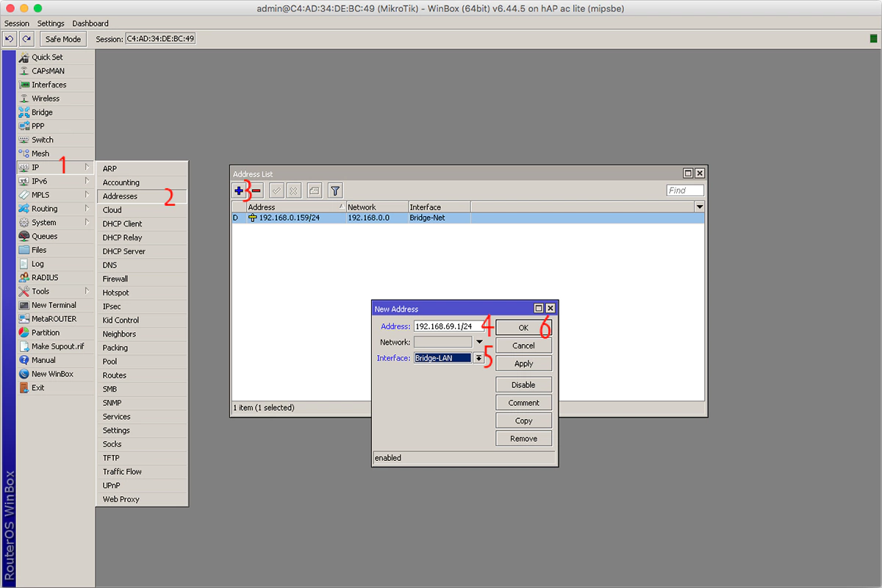Sort by Interface column header
The image size is (882, 588).
[x=439, y=207]
